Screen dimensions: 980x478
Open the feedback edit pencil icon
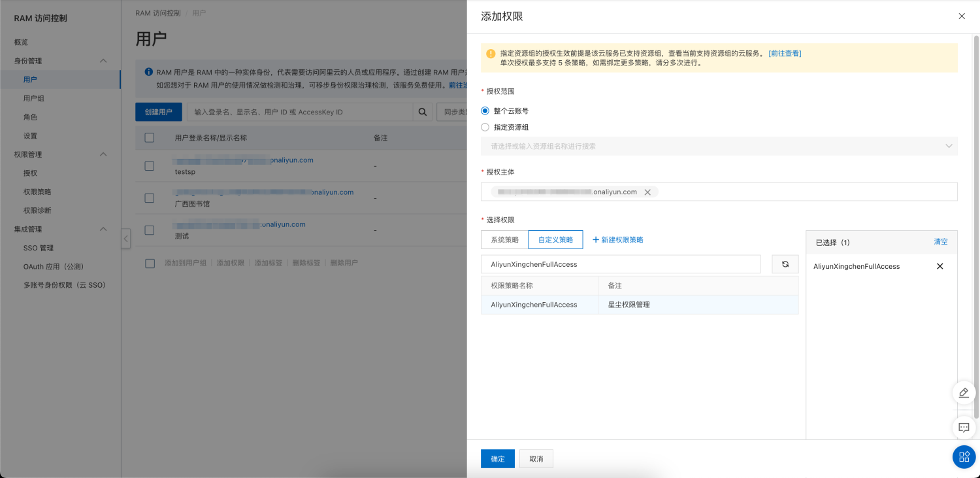point(964,393)
